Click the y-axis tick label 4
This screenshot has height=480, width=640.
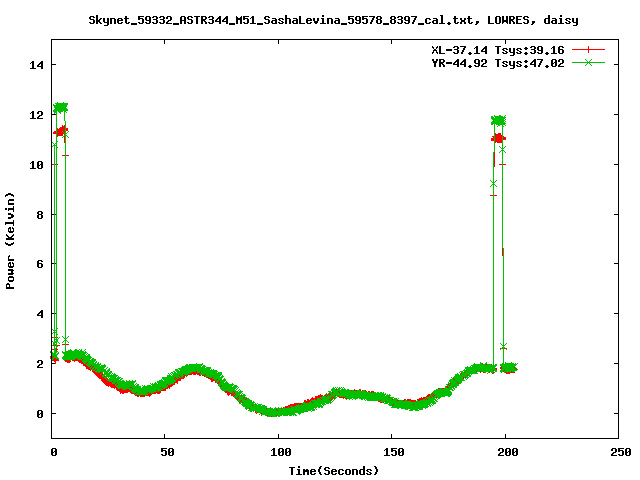pos(40,314)
